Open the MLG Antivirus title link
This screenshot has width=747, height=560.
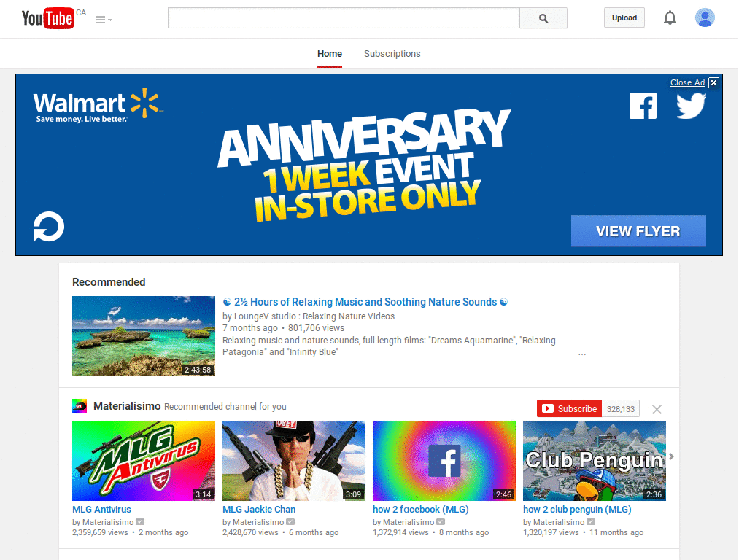click(101, 510)
